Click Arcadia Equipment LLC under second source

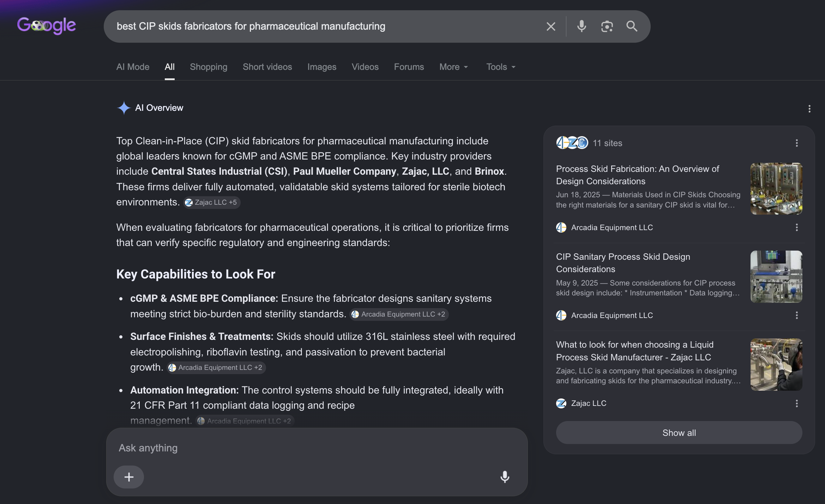click(x=612, y=315)
